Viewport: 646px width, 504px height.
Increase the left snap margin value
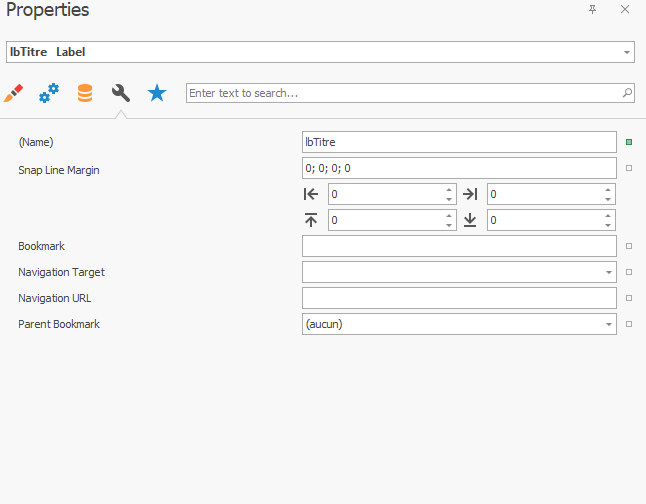449,190
